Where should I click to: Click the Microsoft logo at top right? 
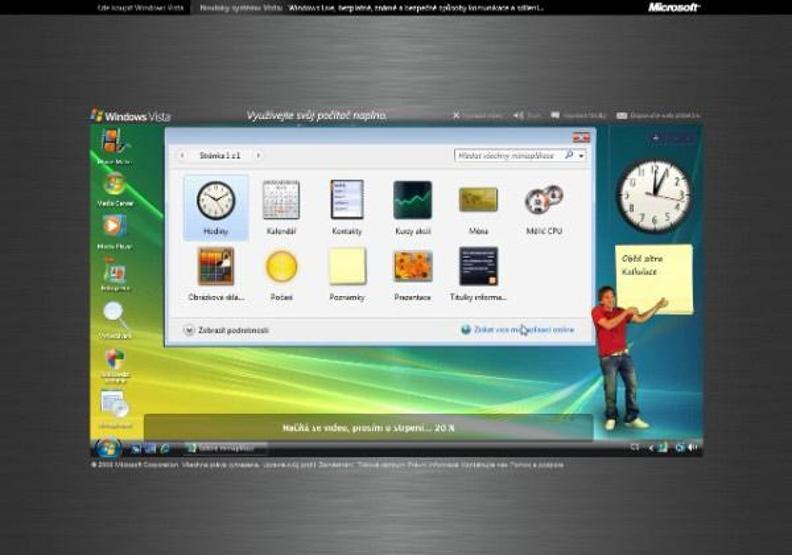point(674,7)
